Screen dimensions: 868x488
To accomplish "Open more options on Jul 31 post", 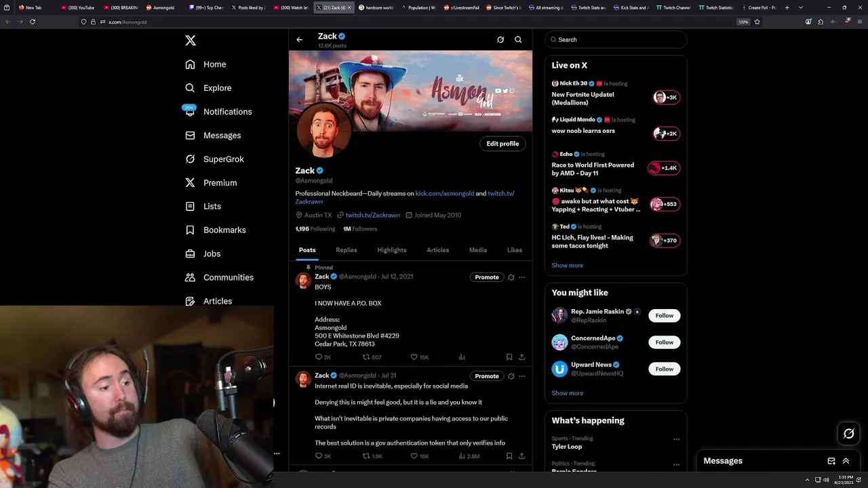I will click(x=521, y=376).
